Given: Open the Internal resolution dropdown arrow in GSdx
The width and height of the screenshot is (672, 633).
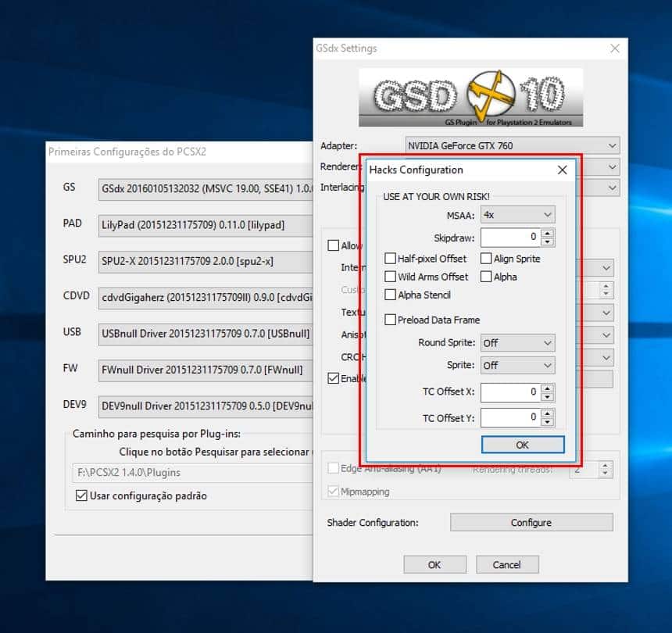Looking at the screenshot, I should click(x=606, y=268).
